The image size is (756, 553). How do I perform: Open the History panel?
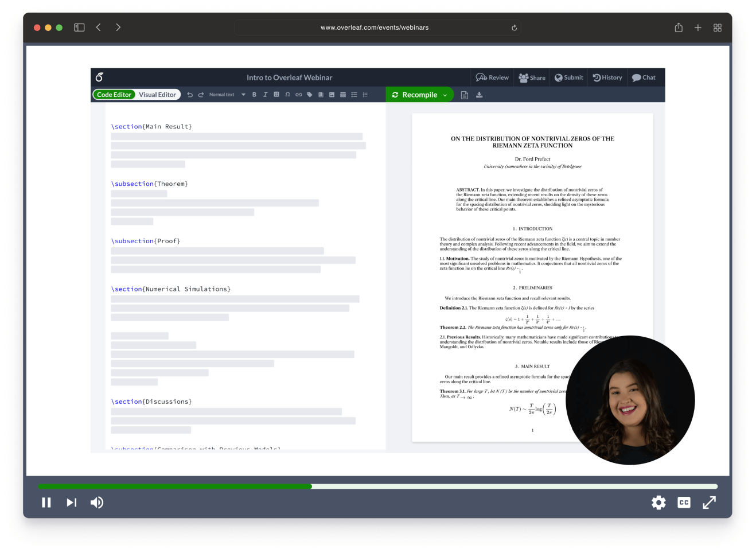(x=607, y=77)
